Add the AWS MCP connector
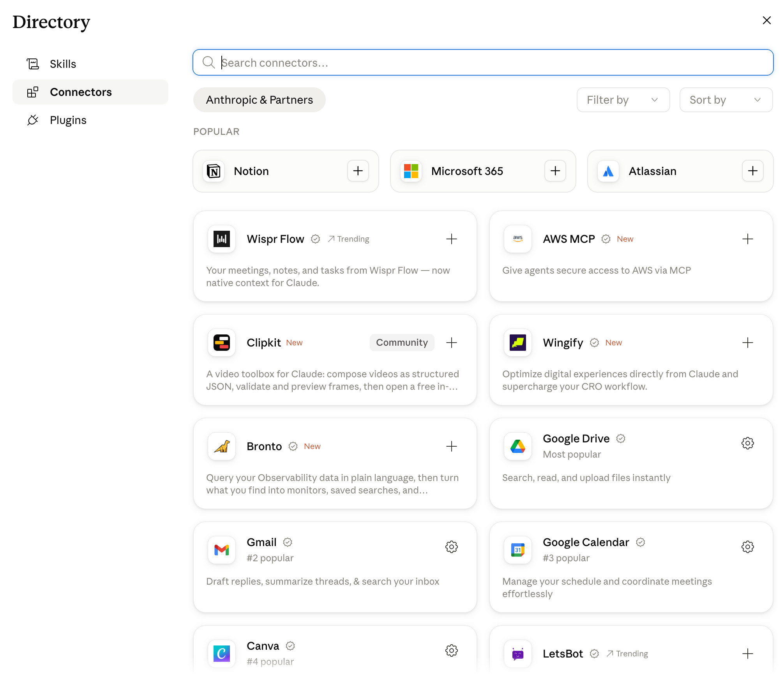This screenshot has width=784, height=686. 747,239
